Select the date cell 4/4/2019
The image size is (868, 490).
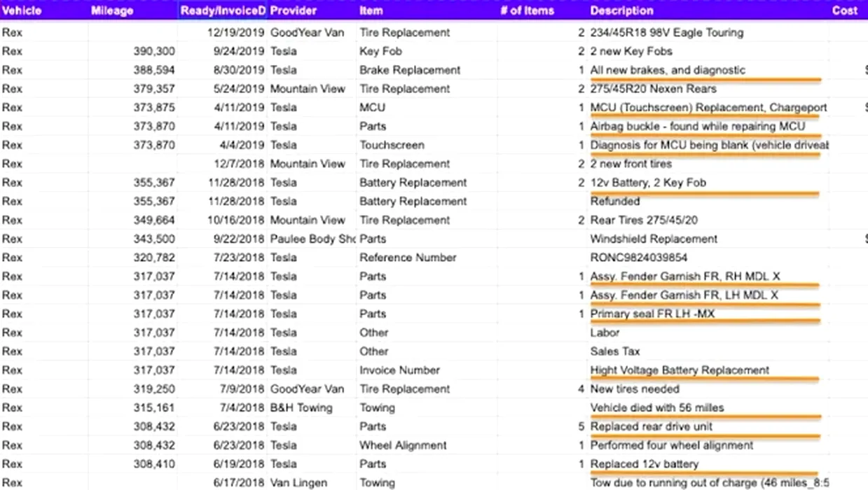[x=242, y=145]
